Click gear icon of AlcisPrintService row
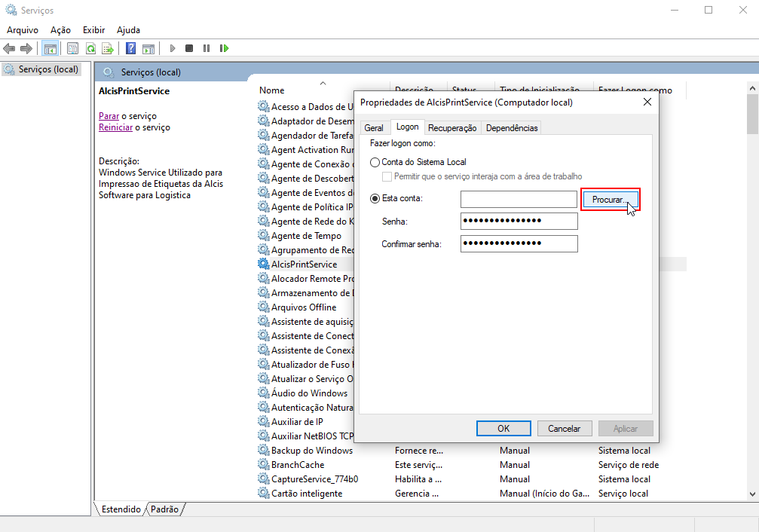This screenshot has width=759, height=532. pyautogui.click(x=263, y=264)
